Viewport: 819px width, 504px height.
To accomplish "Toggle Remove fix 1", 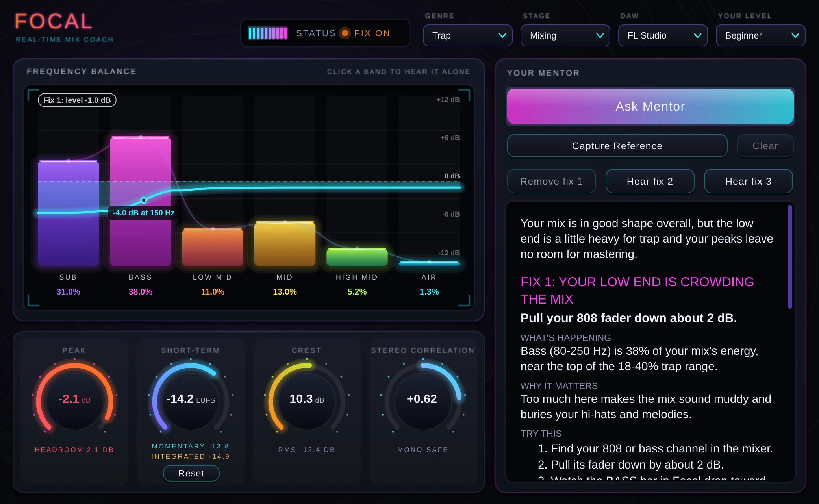I will [x=551, y=181].
